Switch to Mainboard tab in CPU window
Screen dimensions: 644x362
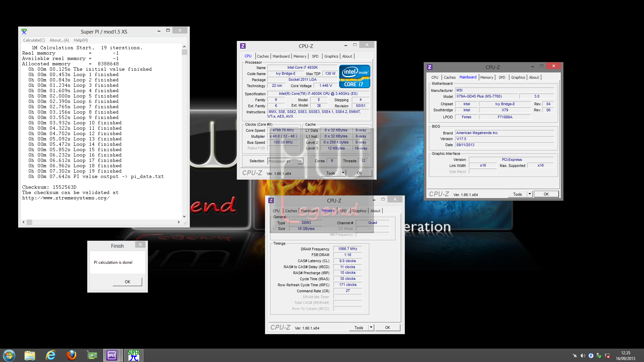[x=281, y=56]
